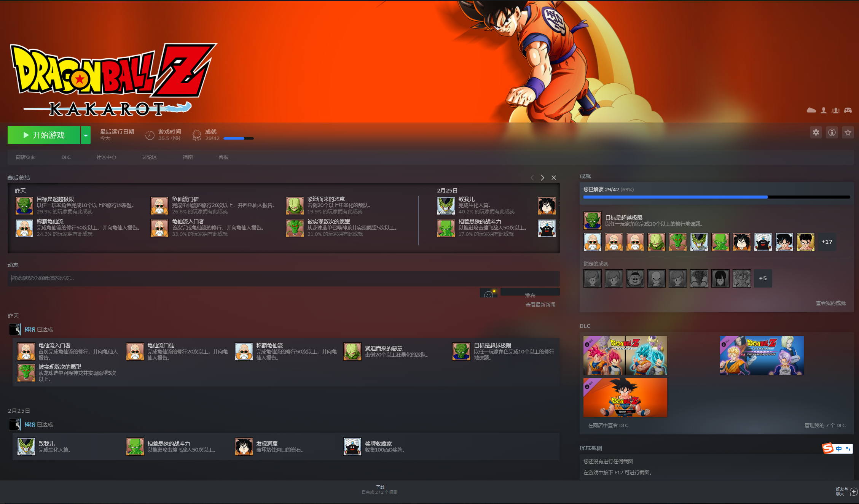This screenshot has width=859, height=504.
Task: Click the controller support icon on banner
Action: (848, 110)
